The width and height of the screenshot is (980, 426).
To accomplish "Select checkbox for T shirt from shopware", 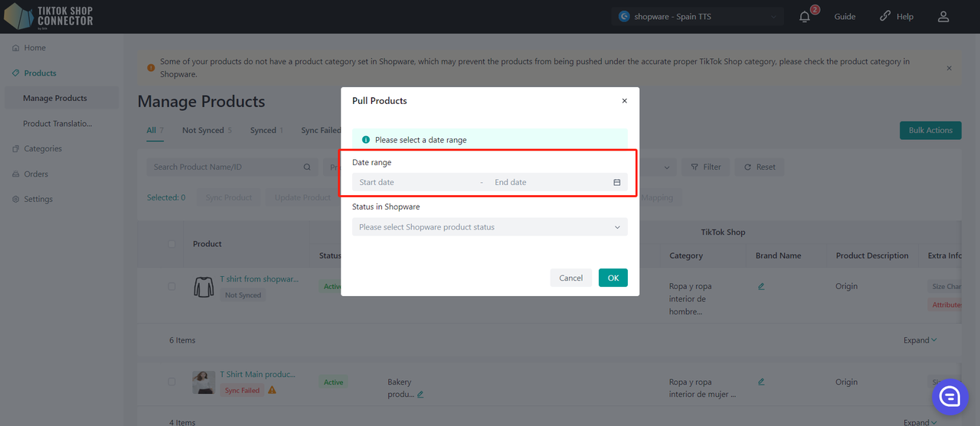I will (x=171, y=287).
